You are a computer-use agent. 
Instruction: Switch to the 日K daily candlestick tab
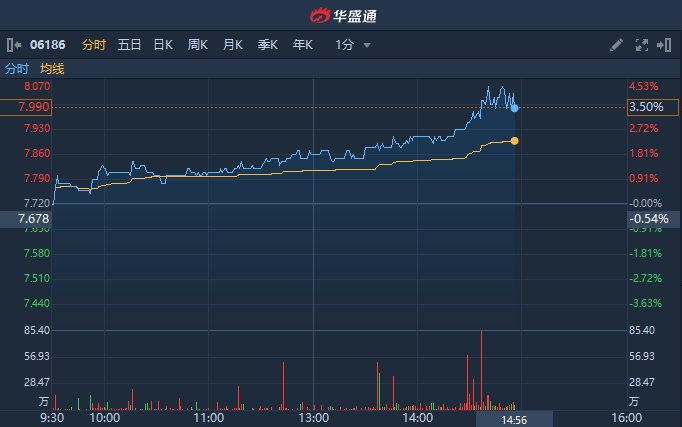tap(163, 45)
